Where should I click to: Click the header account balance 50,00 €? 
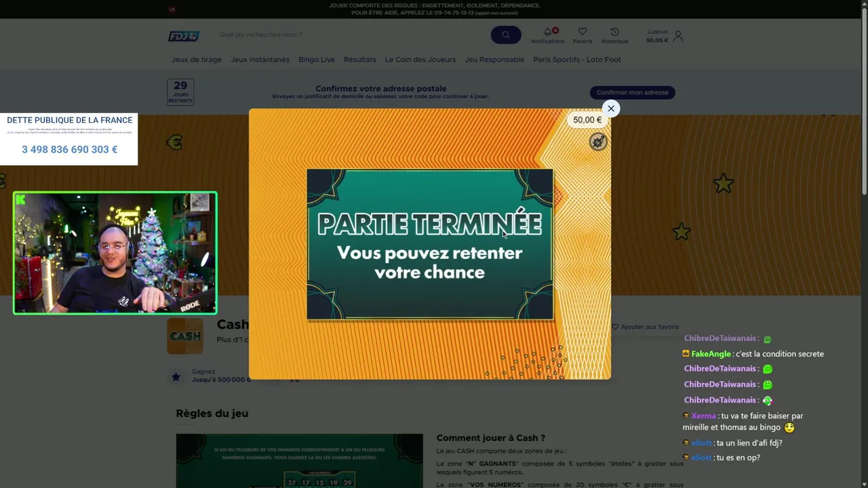pos(657,40)
